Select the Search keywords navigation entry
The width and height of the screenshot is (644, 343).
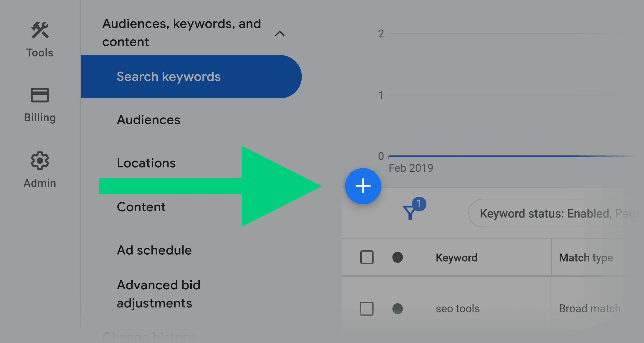coord(168,76)
